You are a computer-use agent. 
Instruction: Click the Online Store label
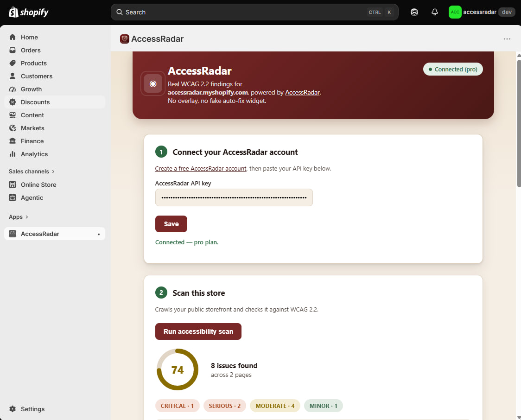click(x=38, y=185)
